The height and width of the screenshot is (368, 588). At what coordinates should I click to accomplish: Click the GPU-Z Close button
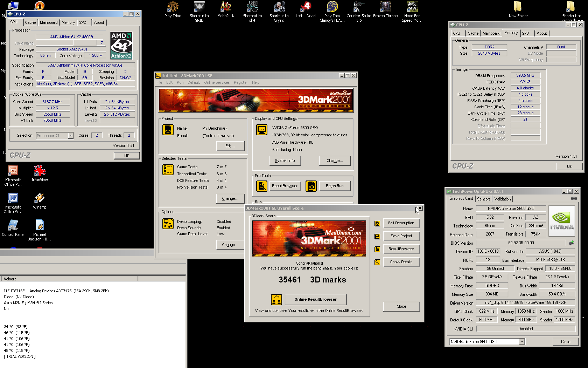(x=565, y=342)
